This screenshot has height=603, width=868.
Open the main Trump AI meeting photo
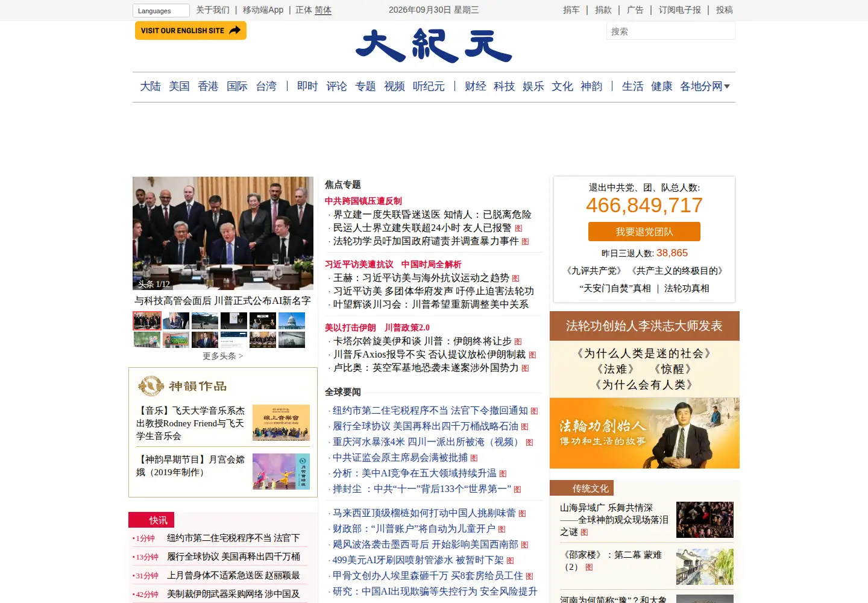pyautogui.click(x=223, y=233)
